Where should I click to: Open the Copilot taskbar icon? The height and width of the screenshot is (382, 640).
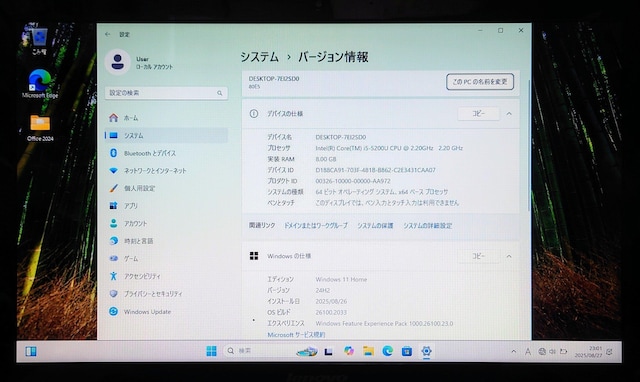coord(349,351)
